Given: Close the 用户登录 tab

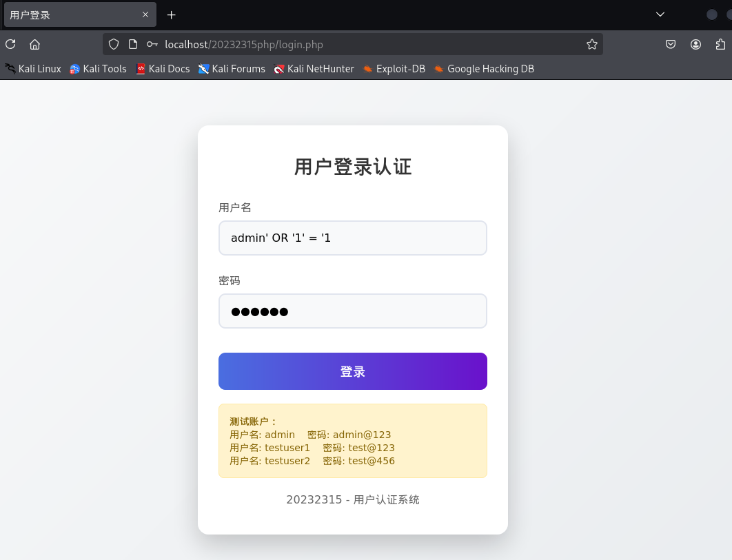Looking at the screenshot, I should pos(145,14).
